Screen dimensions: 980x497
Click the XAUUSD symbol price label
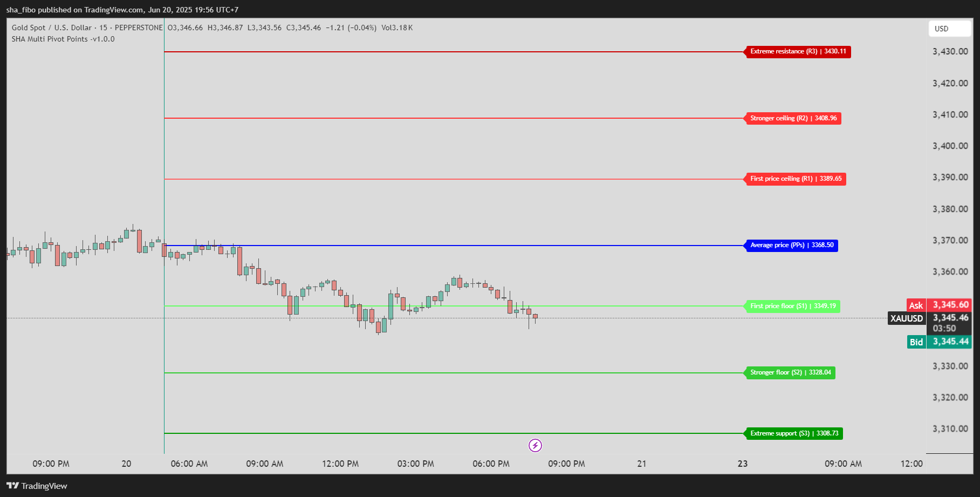907,318
